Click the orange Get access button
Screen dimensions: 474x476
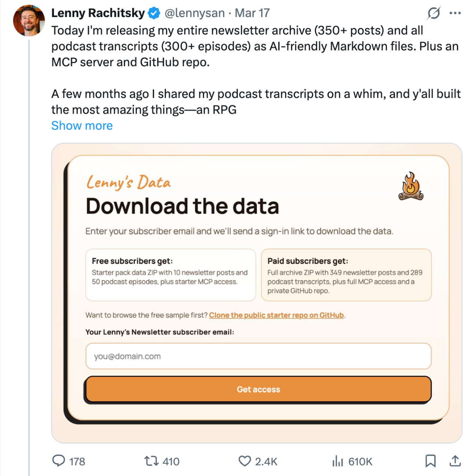pyautogui.click(x=258, y=389)
